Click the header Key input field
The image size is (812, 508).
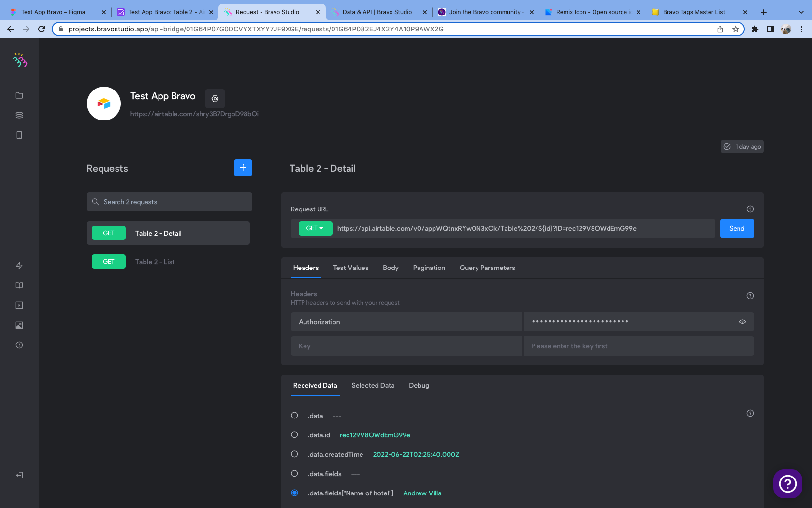point(406,346)
